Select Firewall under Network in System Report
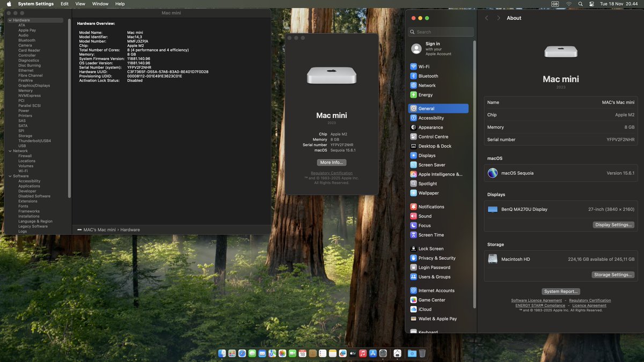644x362 pixels. (25, 156)
